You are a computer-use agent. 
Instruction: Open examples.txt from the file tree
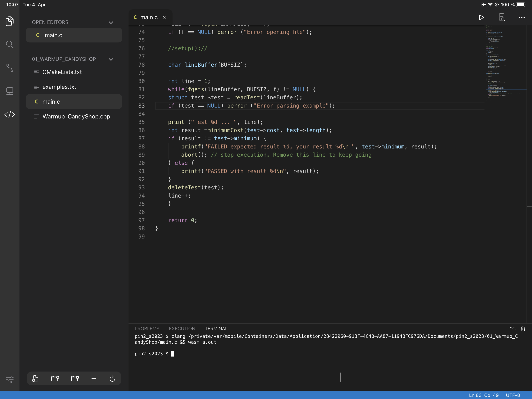coord(59,87)
